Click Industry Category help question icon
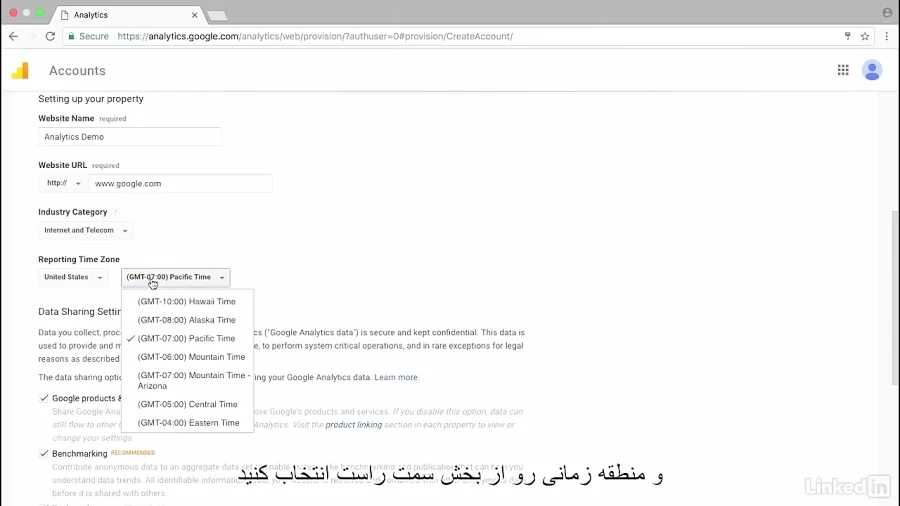Screen dimensions: 900x506 tap(115, 212)
